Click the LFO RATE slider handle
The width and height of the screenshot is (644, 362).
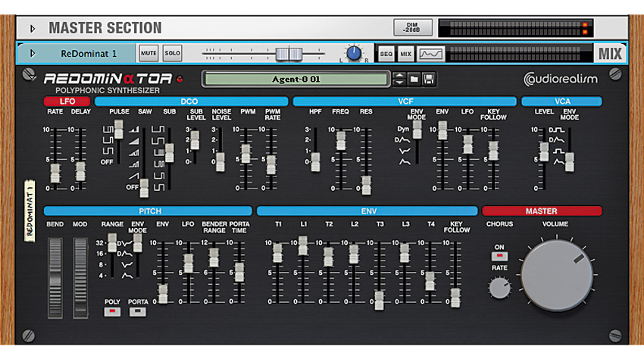coord(55,173)
